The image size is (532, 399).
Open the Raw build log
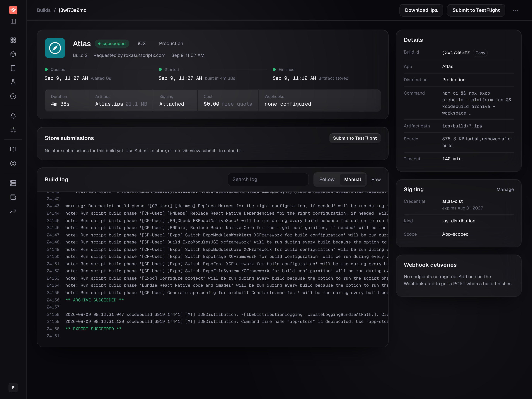(x=376, y=179)
